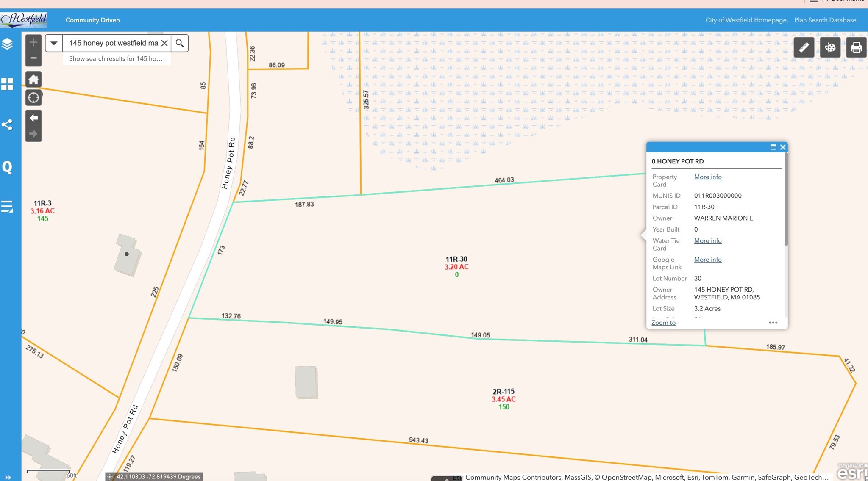Activate the My Location button

33,98
